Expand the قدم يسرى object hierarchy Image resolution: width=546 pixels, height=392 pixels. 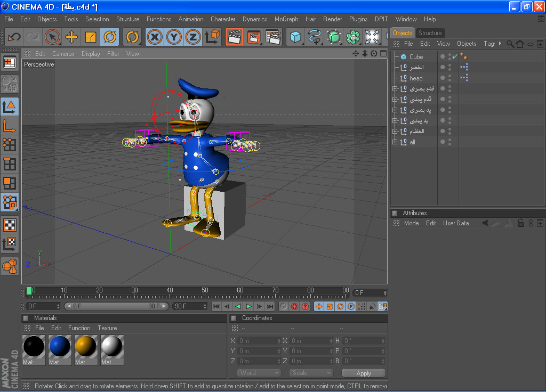[395, 89]
